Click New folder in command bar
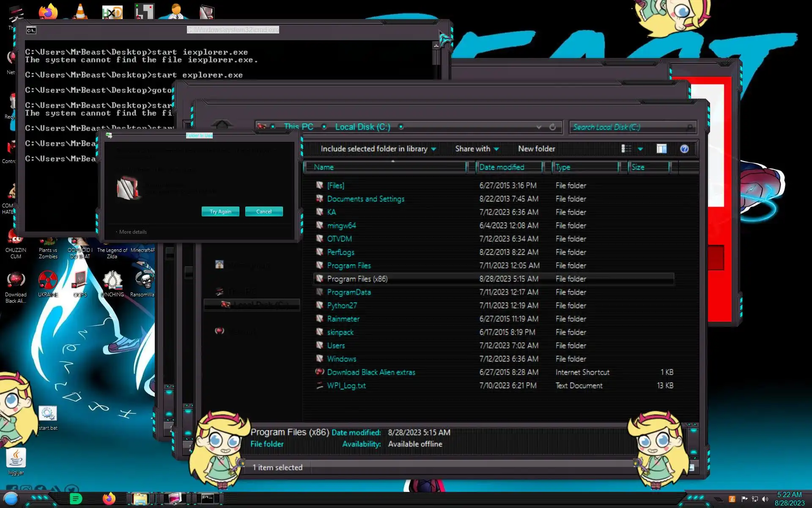 click(x=536, y=149)
